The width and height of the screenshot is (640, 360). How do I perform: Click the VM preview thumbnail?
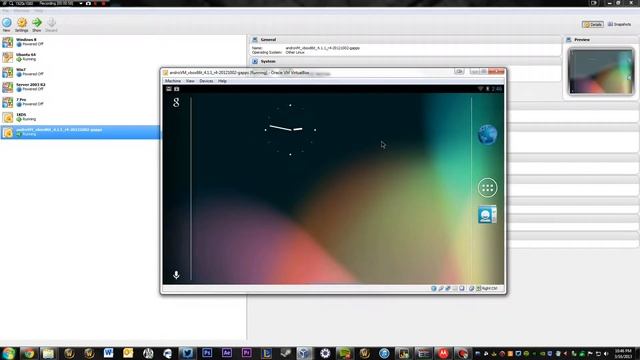click(x=601, y=71)
